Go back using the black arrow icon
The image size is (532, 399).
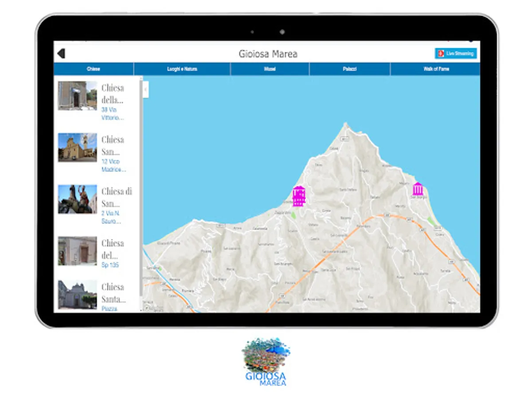(x=61, y=54)
